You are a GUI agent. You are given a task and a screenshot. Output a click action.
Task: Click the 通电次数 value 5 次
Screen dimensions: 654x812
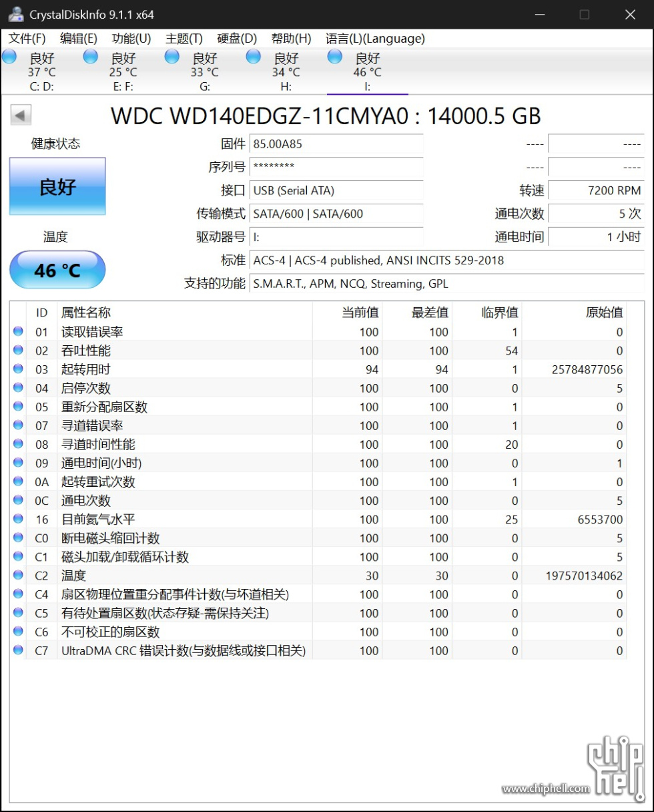pos(597,214)
